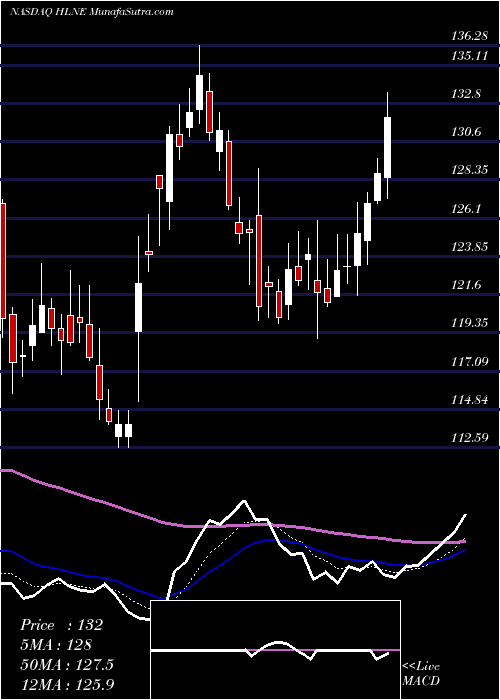Select the 117.09 price level label
The image size is (500, 700).
click(x=469, y=361)
